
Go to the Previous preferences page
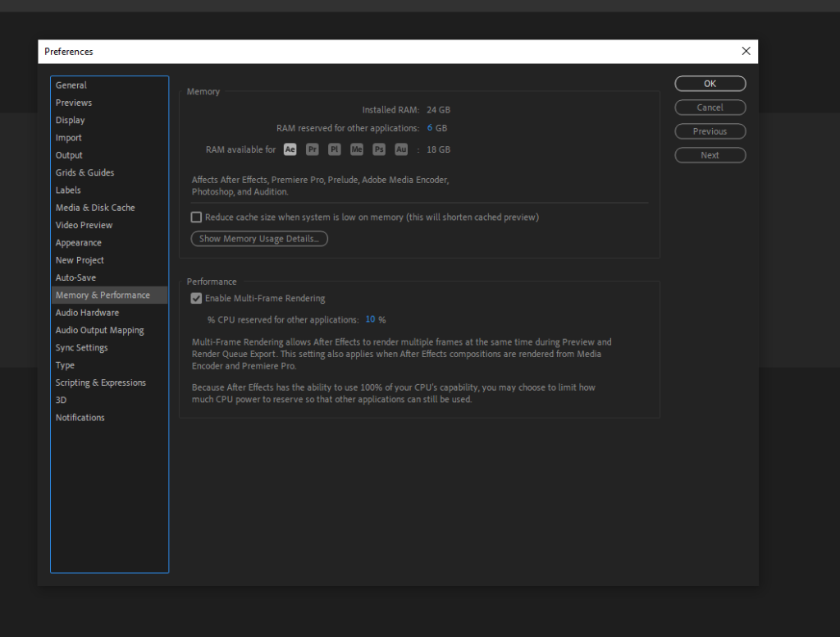[x=710, y=131]
